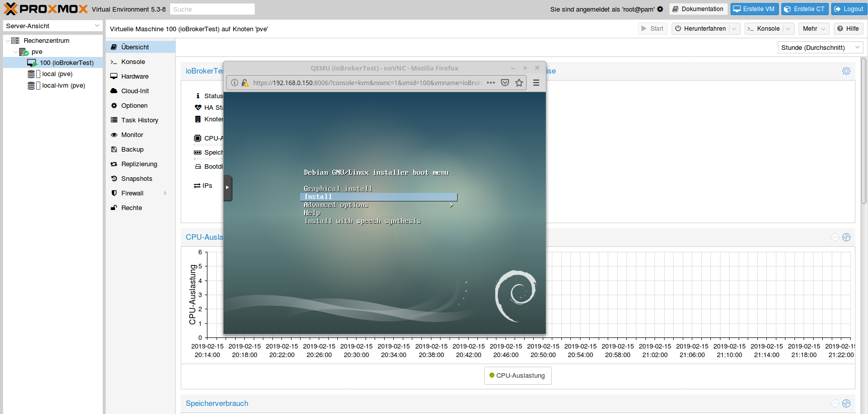Click zoom-in icon on CPU-Auslastung chart
868x414 pixels.
(846, 237)
